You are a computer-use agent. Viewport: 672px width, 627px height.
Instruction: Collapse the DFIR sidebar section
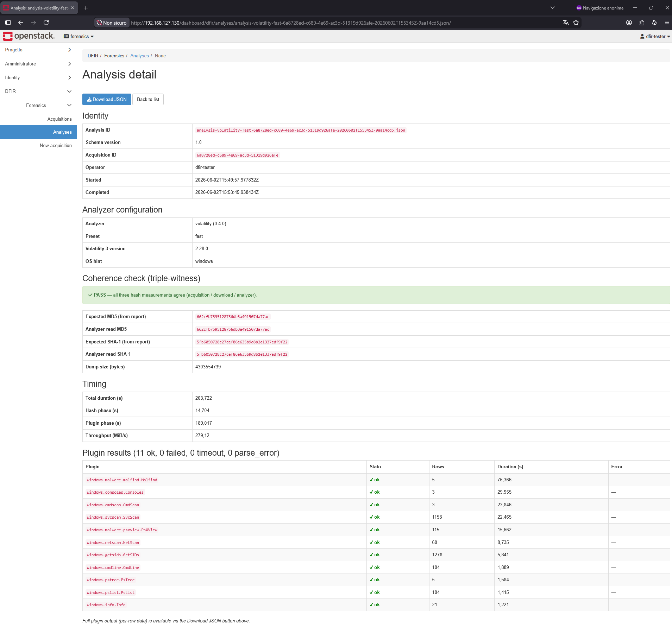pos(38,91)
